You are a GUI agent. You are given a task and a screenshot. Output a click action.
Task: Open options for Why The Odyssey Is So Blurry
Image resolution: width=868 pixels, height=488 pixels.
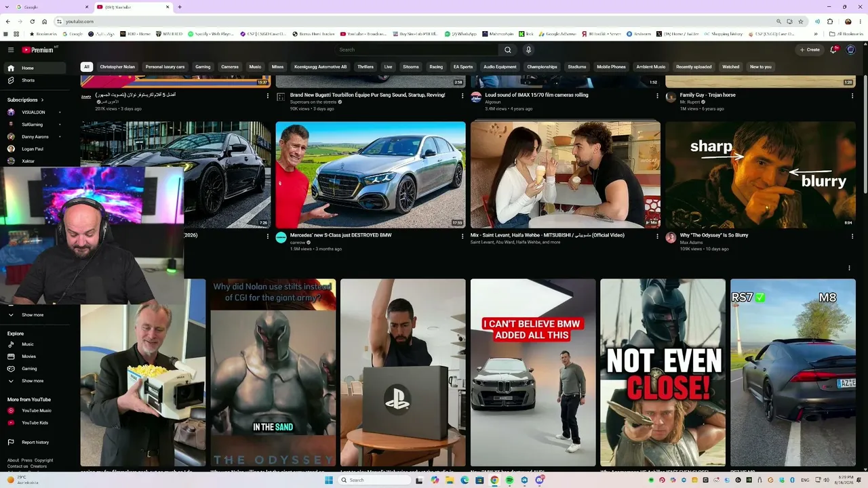[852, 236]
